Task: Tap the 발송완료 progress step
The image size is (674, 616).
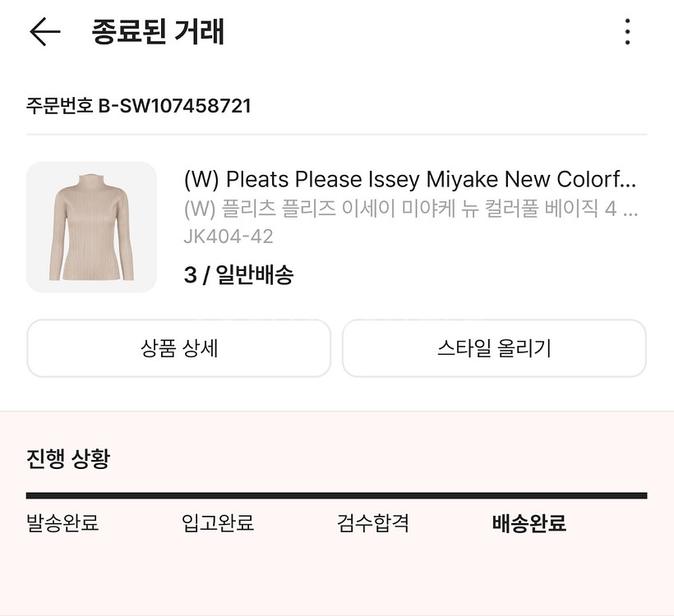Action: click(x=62, y=523)
